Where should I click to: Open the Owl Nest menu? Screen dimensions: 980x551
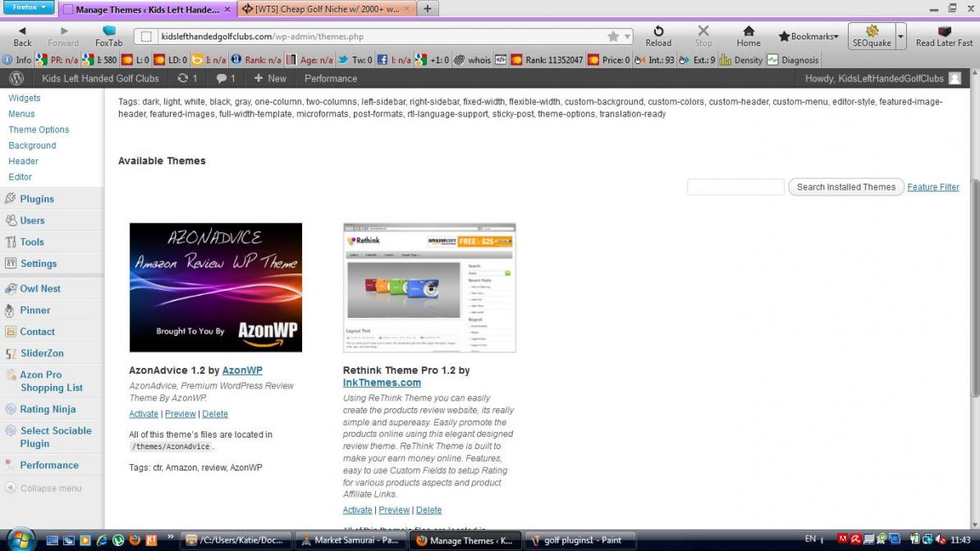(x=40, y=289)
